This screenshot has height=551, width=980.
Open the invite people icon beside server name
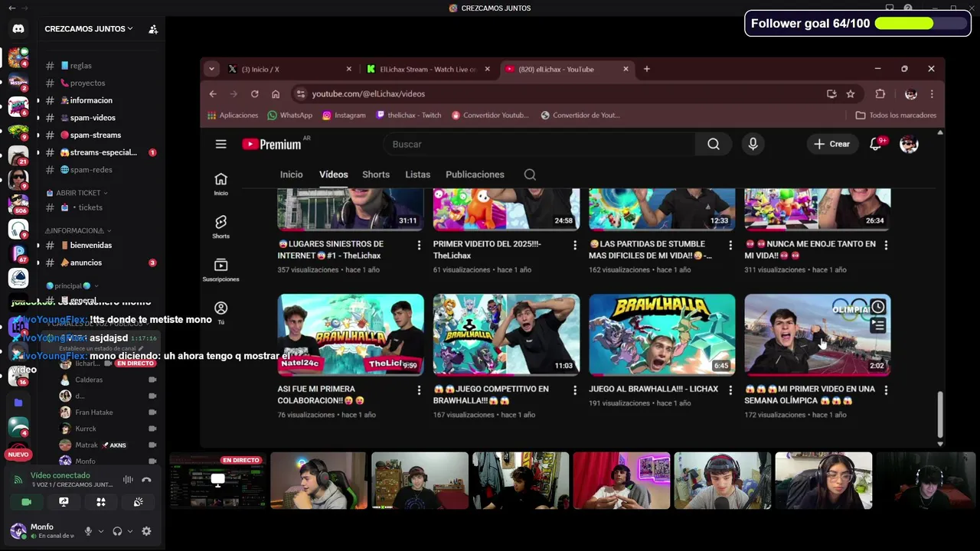153,29
